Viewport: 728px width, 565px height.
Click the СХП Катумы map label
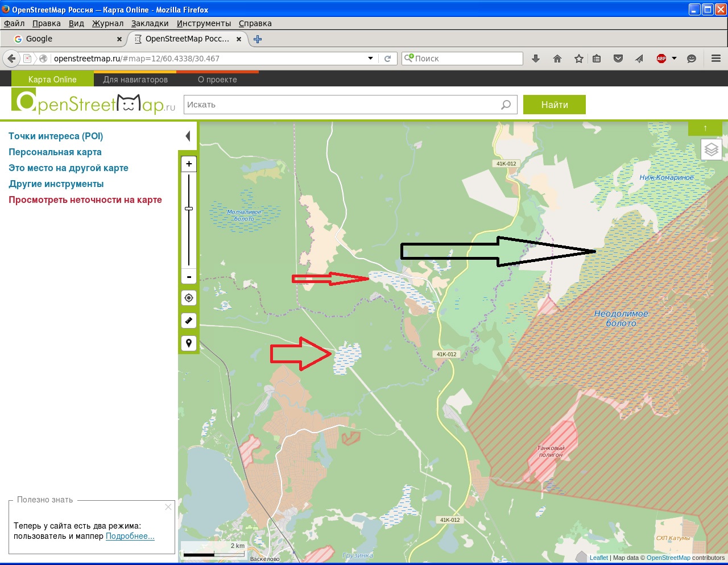(x=673, y=538)
